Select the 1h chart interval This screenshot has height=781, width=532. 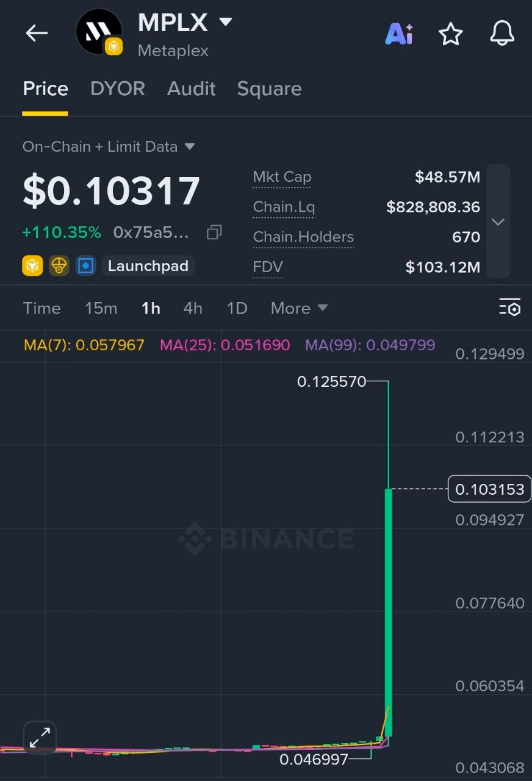coord(151,308)
